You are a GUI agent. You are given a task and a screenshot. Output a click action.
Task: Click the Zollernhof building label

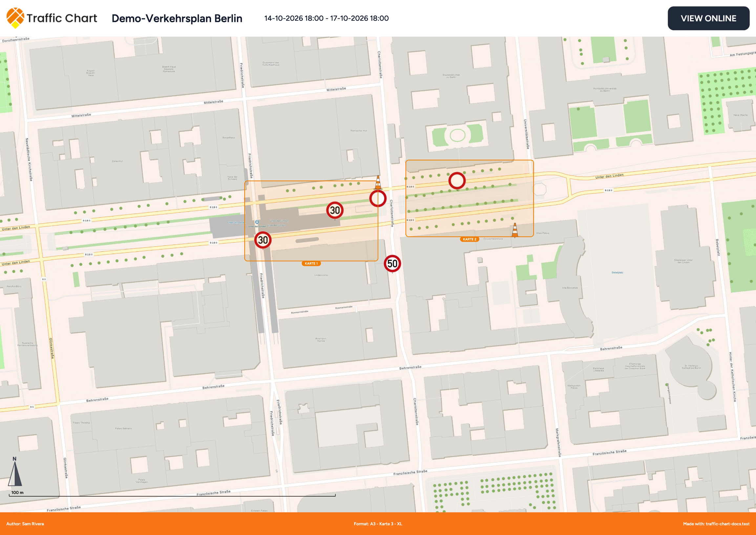pos(117,161)
